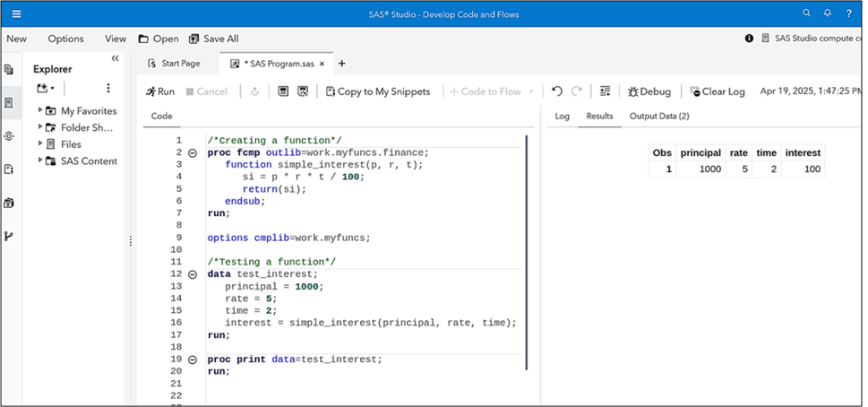Expand the SAS Content folder

click(40, 160)
